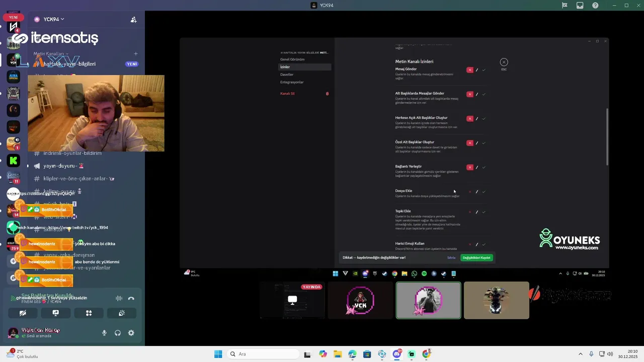Open Google Chrome from the taskbar
This screenshot has height=362, width=644.
427,354
